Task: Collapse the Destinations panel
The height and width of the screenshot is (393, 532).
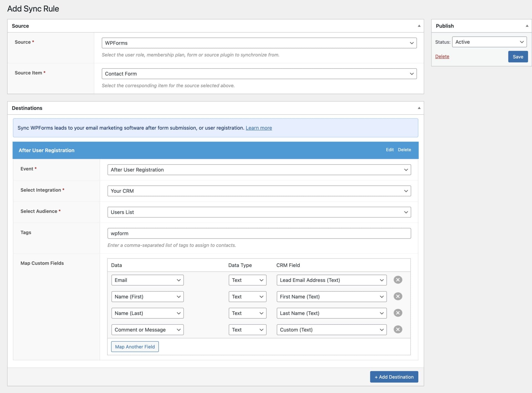Action: (419, 108)
